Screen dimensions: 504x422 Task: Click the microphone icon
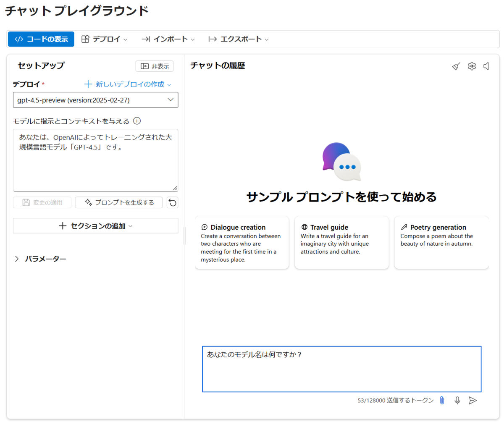(458, 401)
